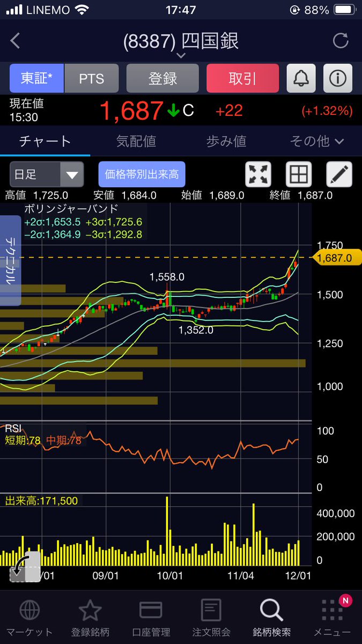Tap the +2σ:1,653.5 band value
The image size is (362, 644).
[x=53, y=222]
